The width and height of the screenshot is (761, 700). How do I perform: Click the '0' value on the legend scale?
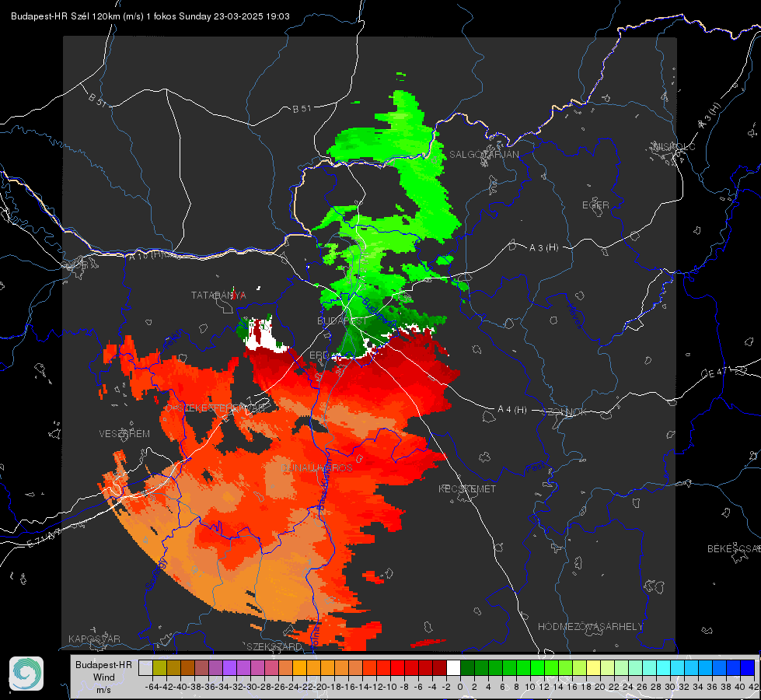coord(460,687)
